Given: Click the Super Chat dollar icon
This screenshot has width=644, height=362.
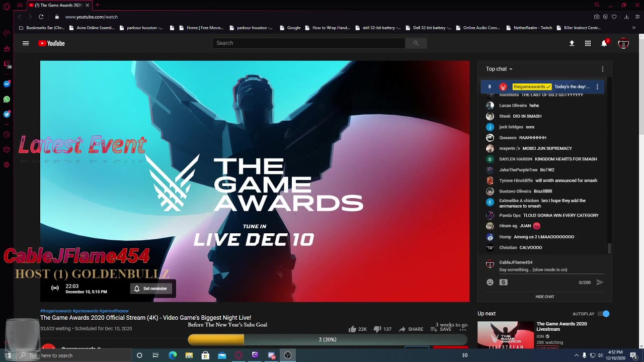Looking at the screenshot, I should [504, 283].
